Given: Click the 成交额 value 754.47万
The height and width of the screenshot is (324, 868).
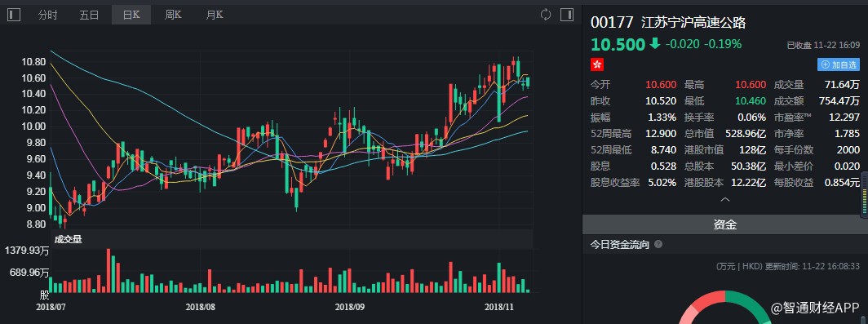Looking at the screenshot, I should (839, 101).
